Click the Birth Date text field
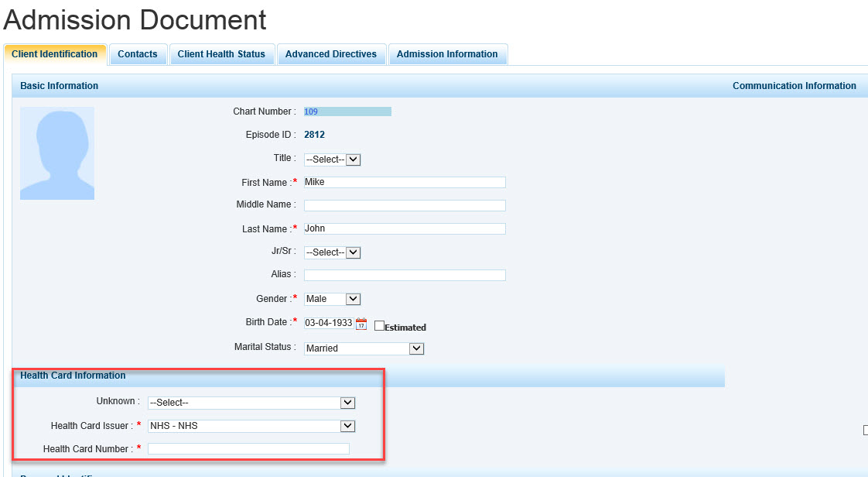This screenshot has height=477, width=868. click(x=328, y=324)
